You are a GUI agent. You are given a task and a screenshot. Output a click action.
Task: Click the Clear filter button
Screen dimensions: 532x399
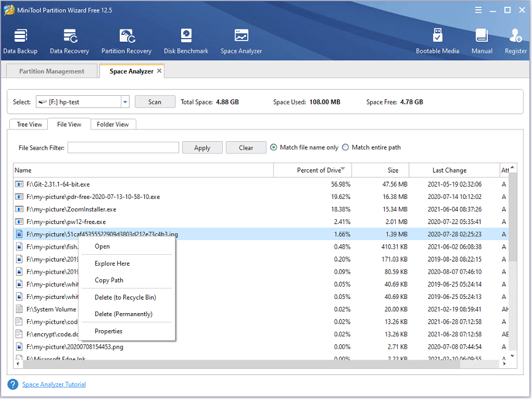(x=246, y=147)
